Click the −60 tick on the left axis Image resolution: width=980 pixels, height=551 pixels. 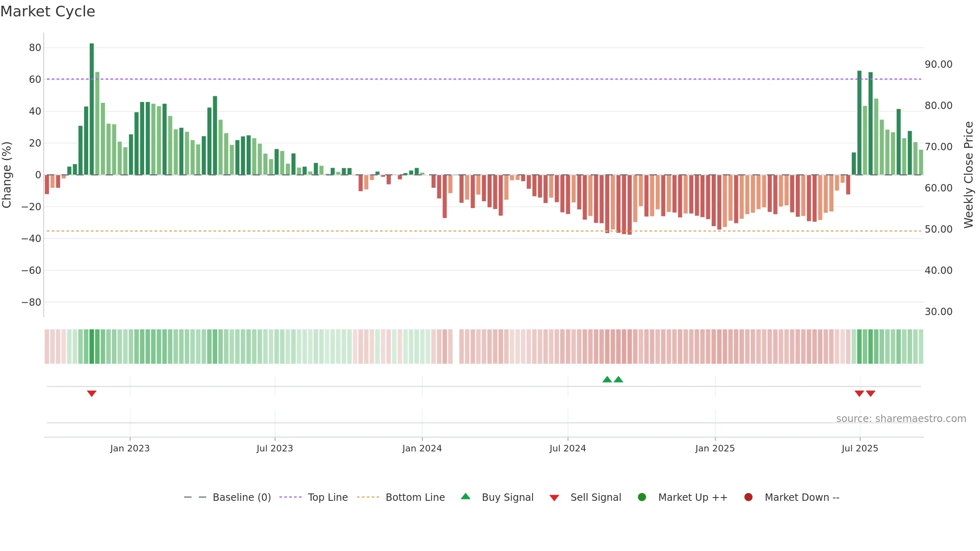pyautogui.click(x=31, y=271)
